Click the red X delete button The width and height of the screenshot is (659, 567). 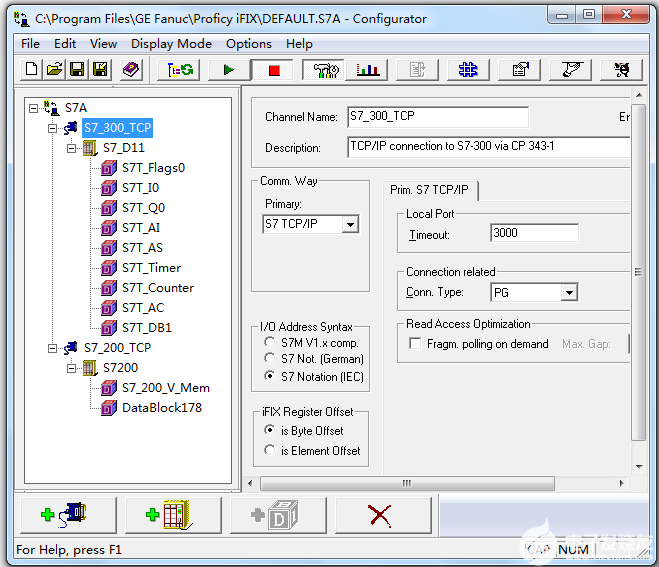pos(383,515)
